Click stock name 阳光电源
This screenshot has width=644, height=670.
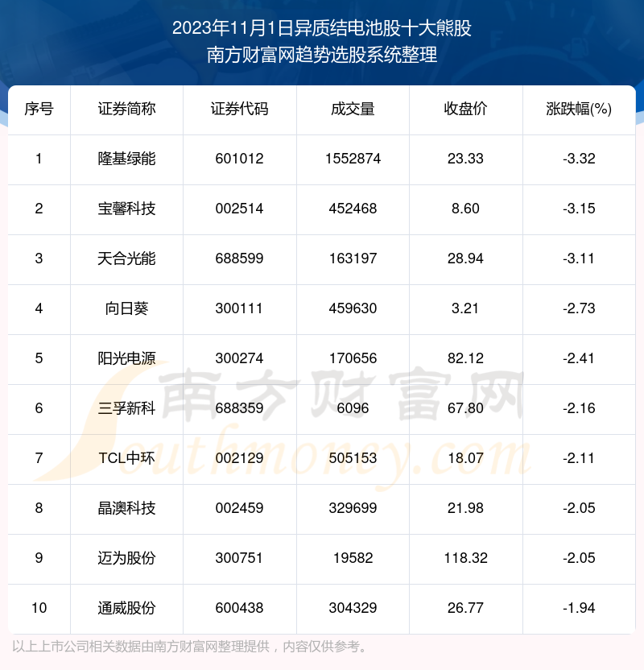126,358
